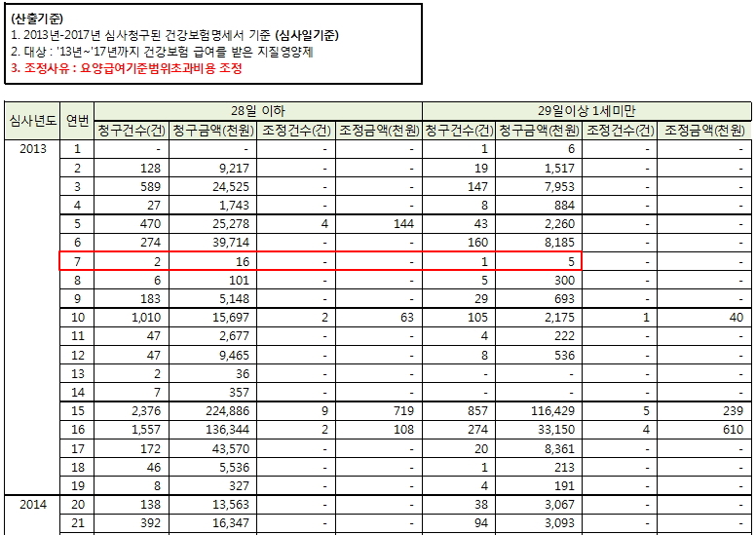Click the 2013 year cell
Viewport: 756px width, 535px height.
coord(32,149)
